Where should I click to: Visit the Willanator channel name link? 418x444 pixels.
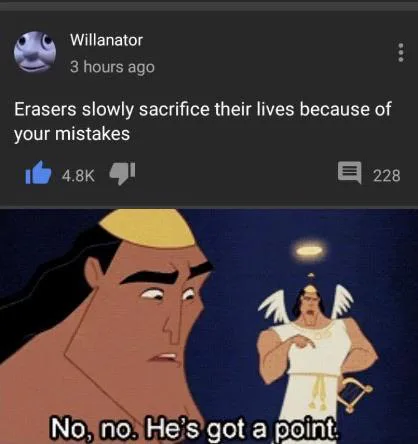coord(106,40)
